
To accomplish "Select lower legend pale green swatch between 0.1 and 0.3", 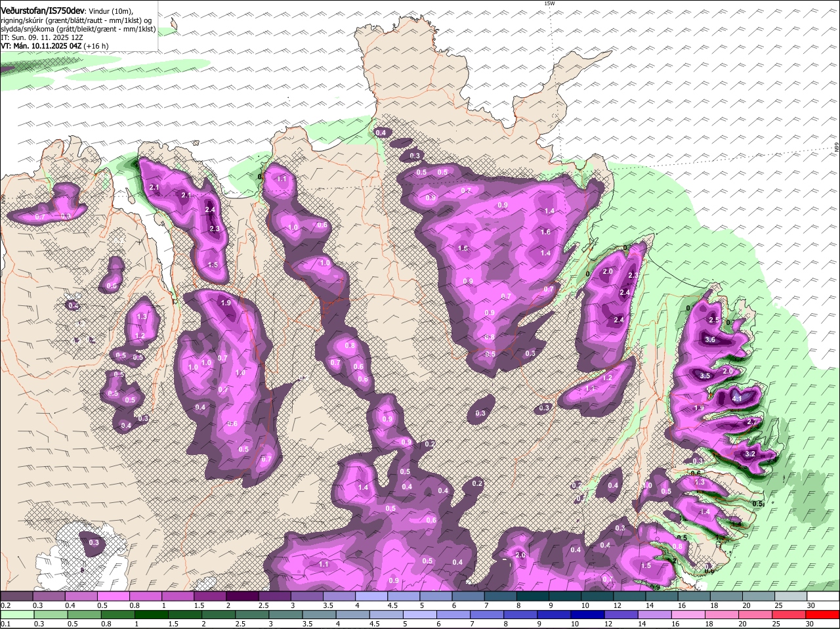I will click(16, 615).
